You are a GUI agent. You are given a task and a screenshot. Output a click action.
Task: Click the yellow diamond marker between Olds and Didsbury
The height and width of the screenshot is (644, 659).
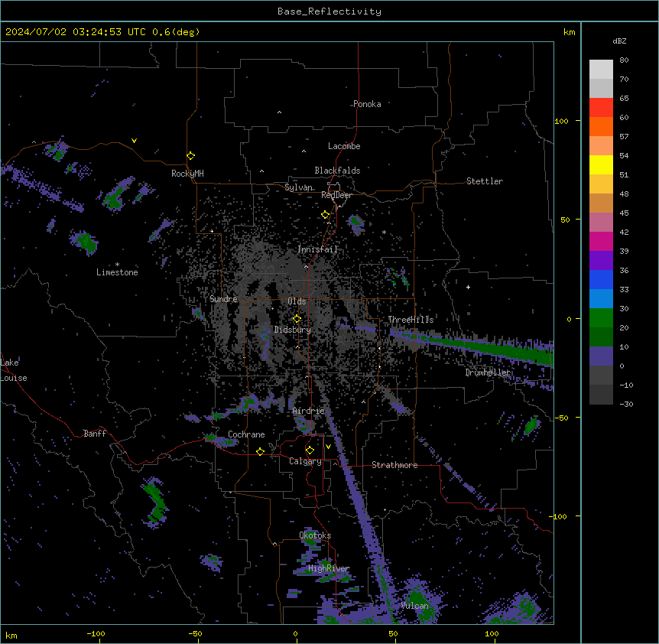point(297,318)
